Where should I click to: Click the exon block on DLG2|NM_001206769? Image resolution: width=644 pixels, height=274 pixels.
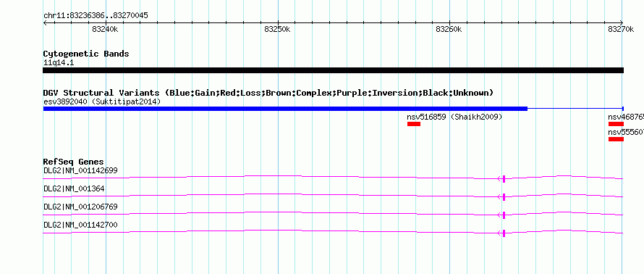click(x=504, y=215)
